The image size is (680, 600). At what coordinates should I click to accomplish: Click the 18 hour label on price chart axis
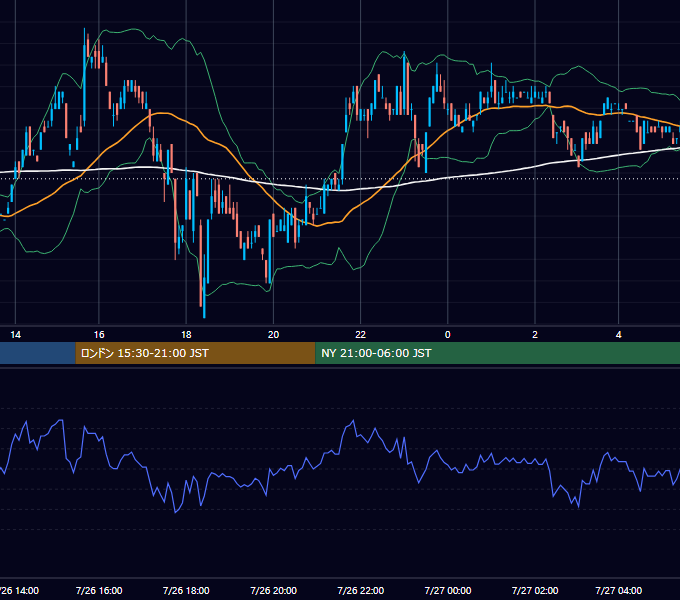[186, 335]
